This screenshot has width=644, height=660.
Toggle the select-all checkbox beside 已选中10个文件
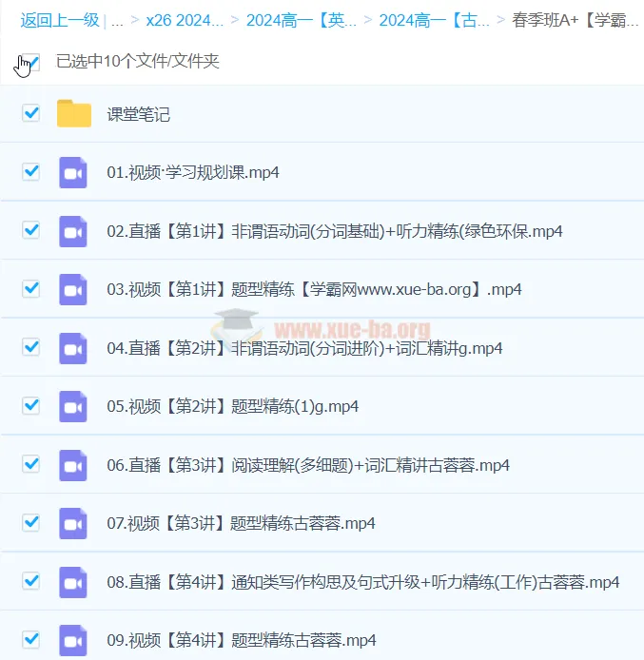tap(30, 63)
